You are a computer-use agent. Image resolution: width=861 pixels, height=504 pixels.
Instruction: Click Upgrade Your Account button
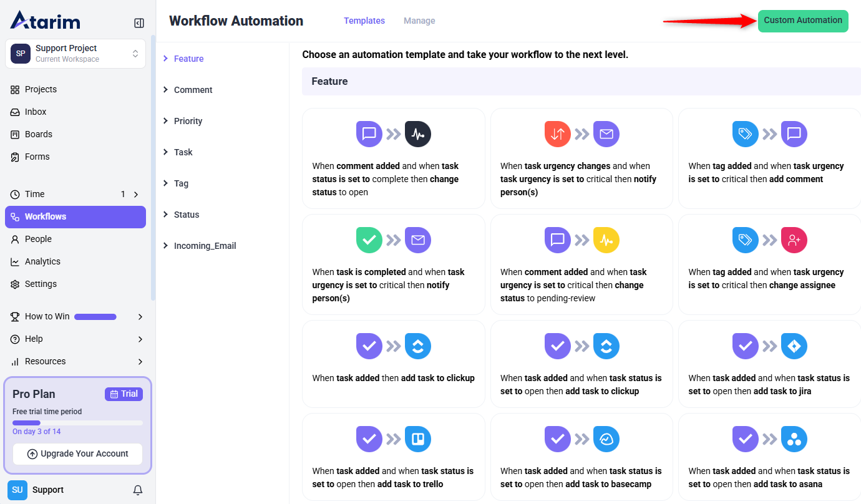coord(78,454)
